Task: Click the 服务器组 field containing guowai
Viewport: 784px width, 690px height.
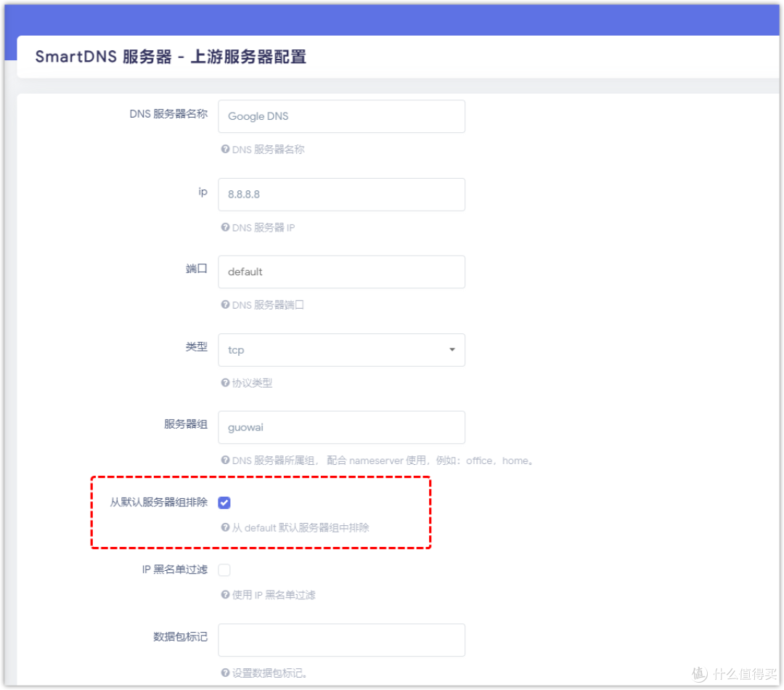Action: (x=341, y=427)
